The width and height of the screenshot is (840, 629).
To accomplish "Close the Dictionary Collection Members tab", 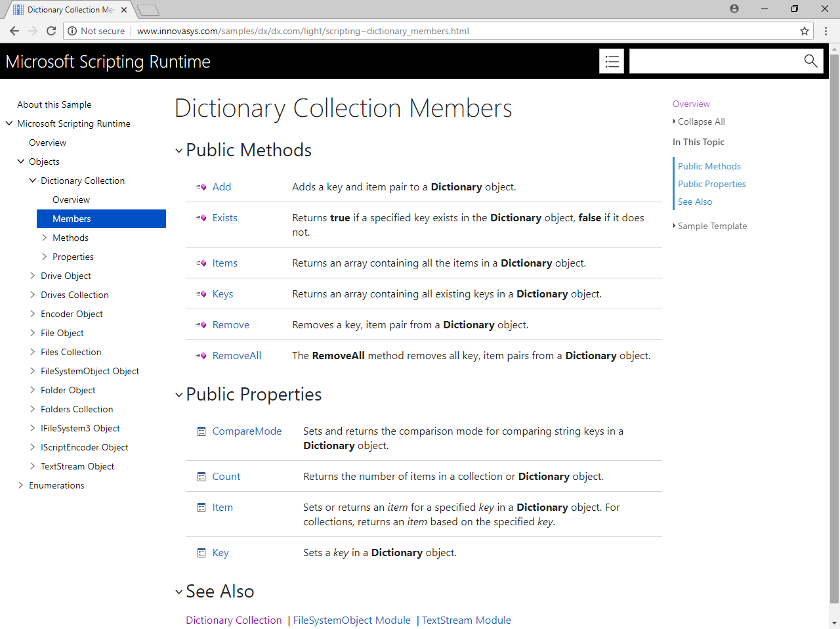I will click(x=124, y=10).
